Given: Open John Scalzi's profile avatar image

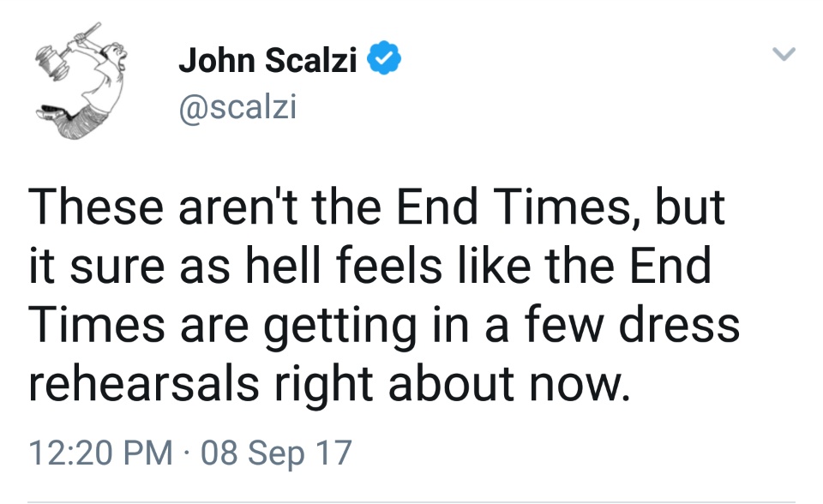Looking at the screenshot, I should (81, 81).
